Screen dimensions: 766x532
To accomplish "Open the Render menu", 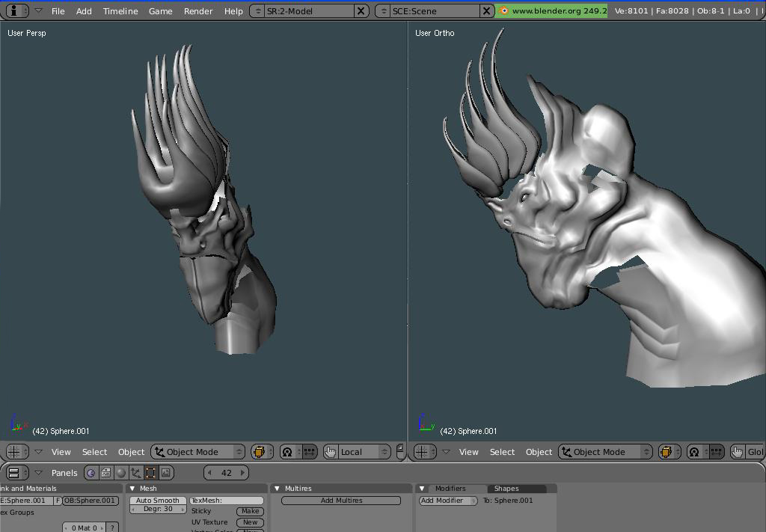I will click(x=197, y=10).
